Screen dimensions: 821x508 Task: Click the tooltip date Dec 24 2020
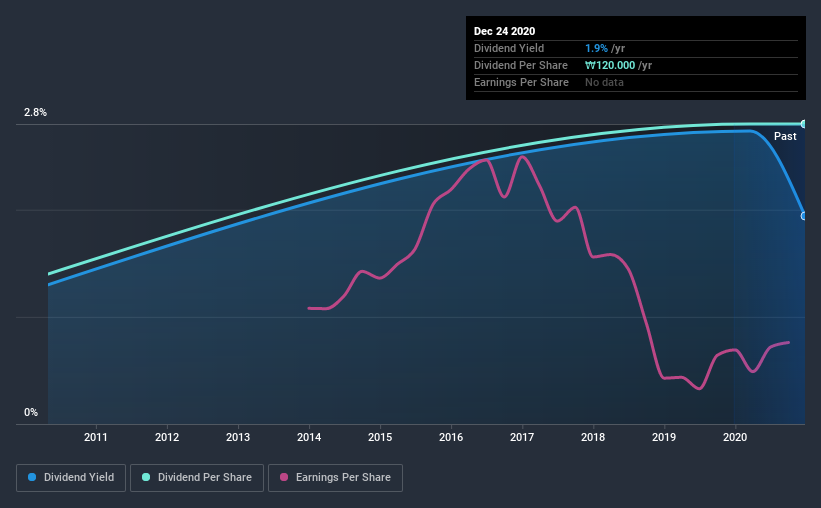pyautogui.click(x=505, y=31)
